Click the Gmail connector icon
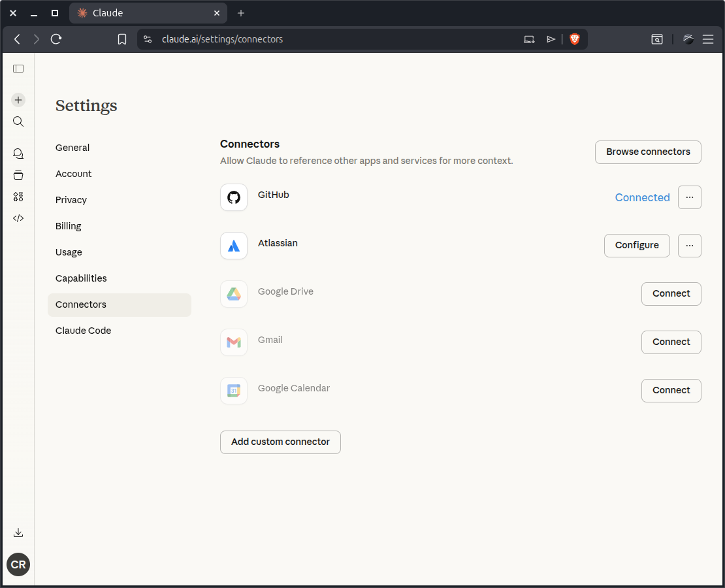 [x=234, y=342]
